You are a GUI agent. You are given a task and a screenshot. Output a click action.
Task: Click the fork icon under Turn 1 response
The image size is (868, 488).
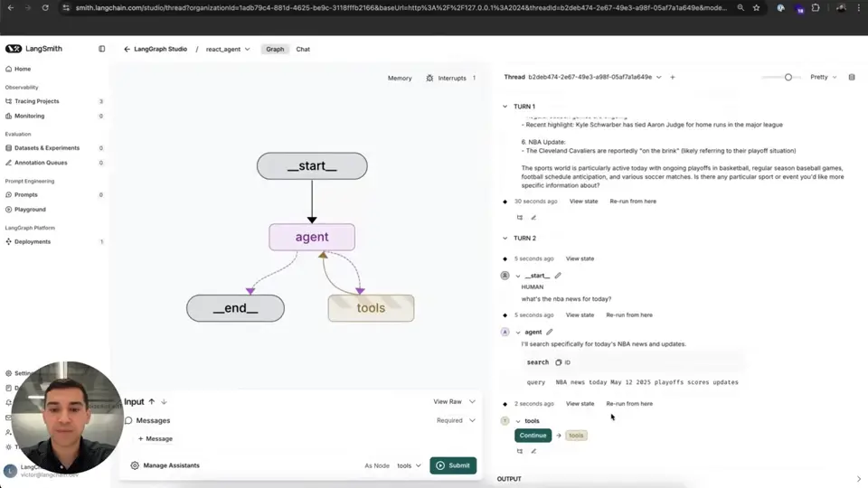pos(520,218)
